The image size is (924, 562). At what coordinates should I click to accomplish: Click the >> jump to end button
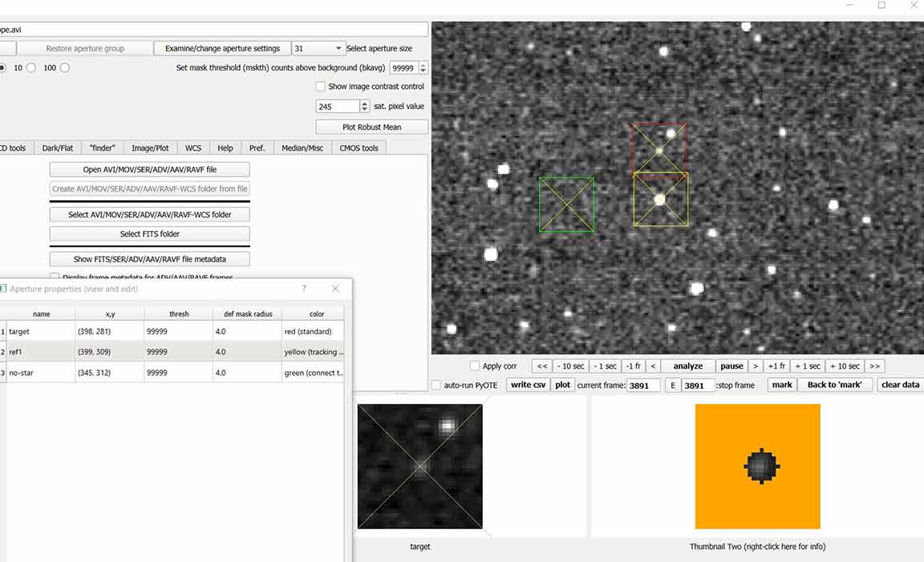tap(875, 366)
